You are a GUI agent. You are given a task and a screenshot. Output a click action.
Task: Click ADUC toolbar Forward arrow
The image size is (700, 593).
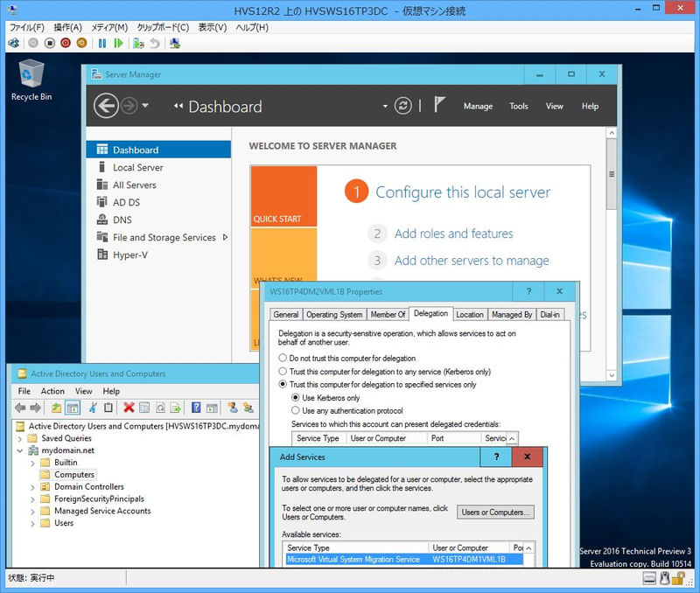(35, 408)
